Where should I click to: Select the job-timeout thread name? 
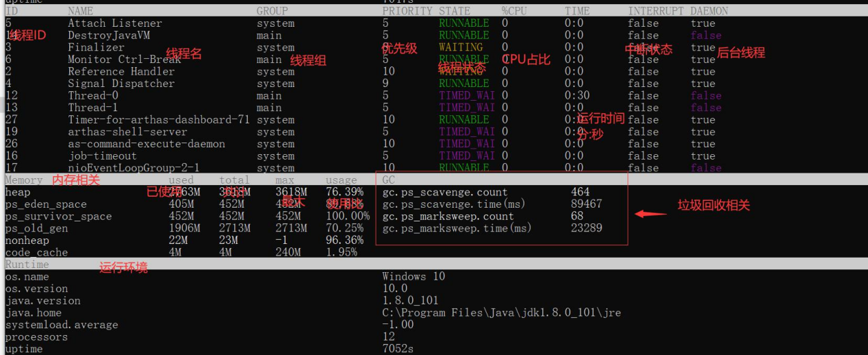tap(102, 156)
